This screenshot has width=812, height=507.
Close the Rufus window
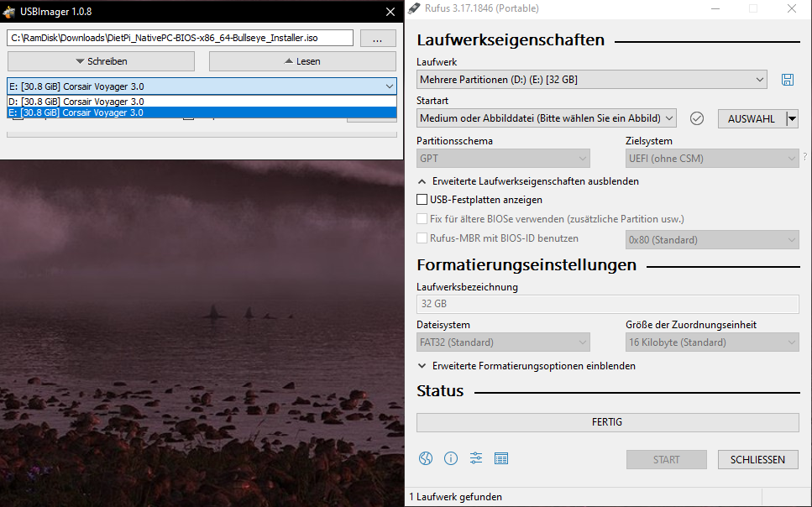point(792,8)
